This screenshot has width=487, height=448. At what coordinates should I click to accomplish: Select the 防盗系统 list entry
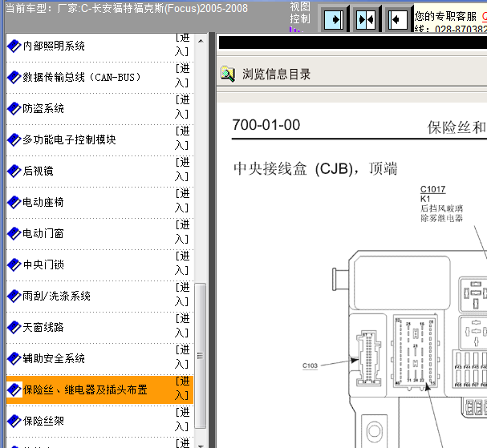pos(43,108)
